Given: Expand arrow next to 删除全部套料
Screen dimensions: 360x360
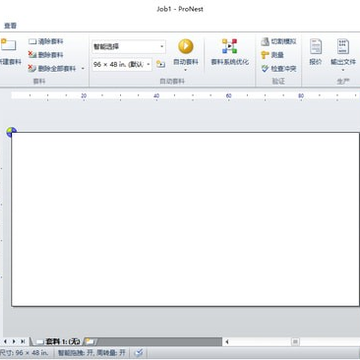Looking at the screenshot, I should [x=82, y=69].
